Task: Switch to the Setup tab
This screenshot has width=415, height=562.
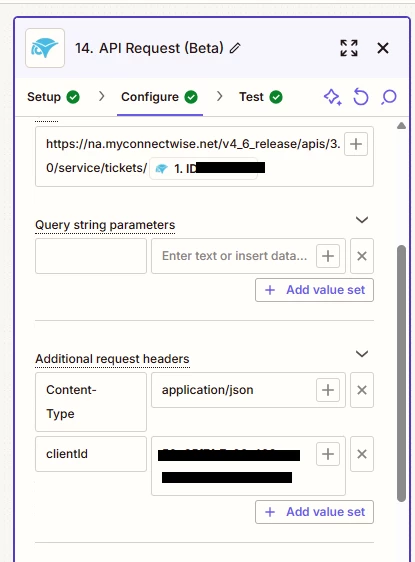Action: 53,97
